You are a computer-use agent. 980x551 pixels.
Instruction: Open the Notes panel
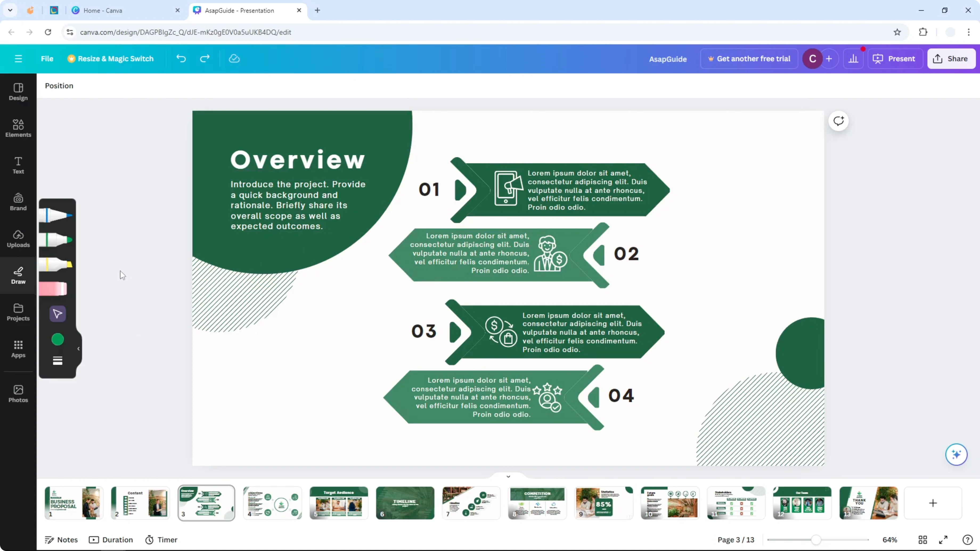[x=61, y=540]
